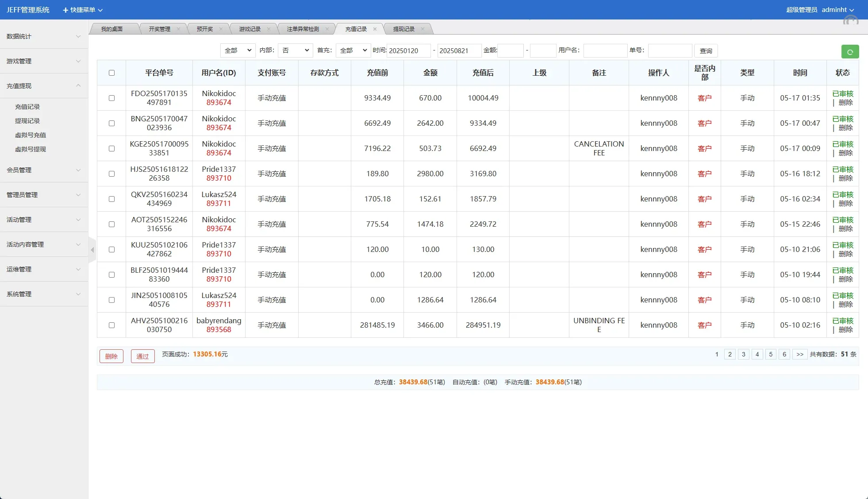Toggle the select-all checkbox in table header

[111, 73]
